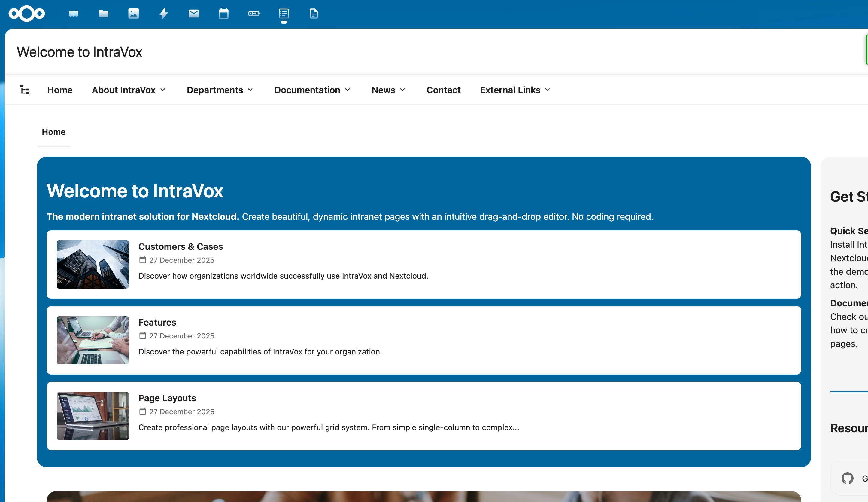Viewport: 868px width, 502px height.
Task: Select the active IntraVox app icon
Action: tap(284, 14)
